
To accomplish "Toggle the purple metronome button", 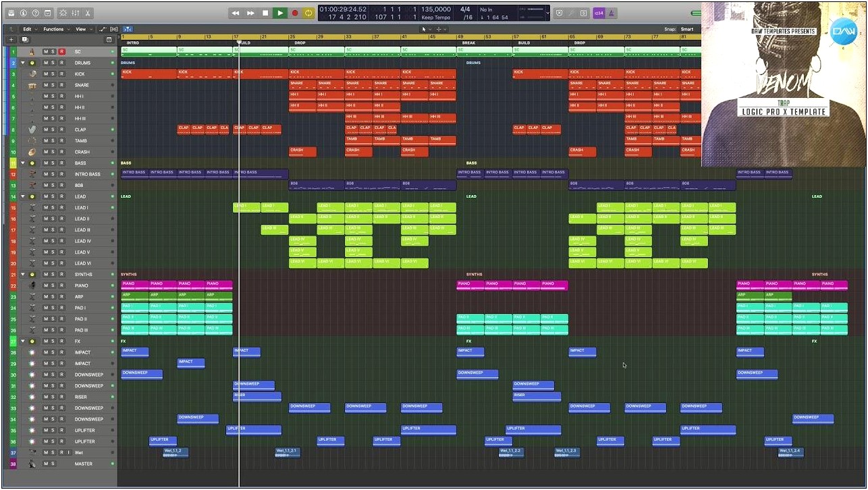I will pos(612,13).
